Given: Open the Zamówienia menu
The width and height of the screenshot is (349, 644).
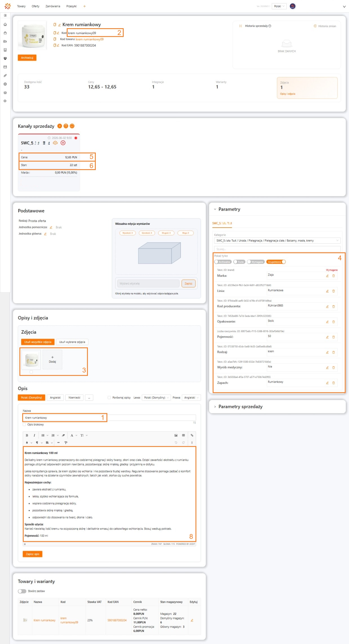Looking at the screenshot, I should point(53,6).
